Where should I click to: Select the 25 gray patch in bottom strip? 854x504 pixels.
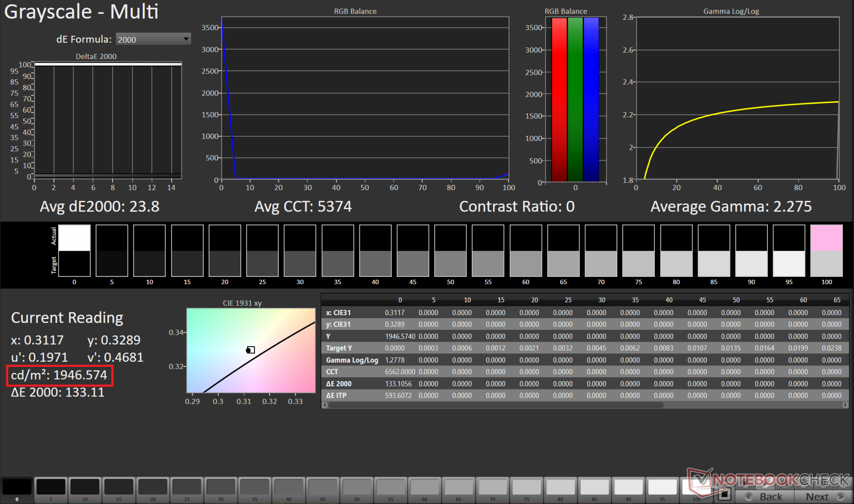(187, 488)
